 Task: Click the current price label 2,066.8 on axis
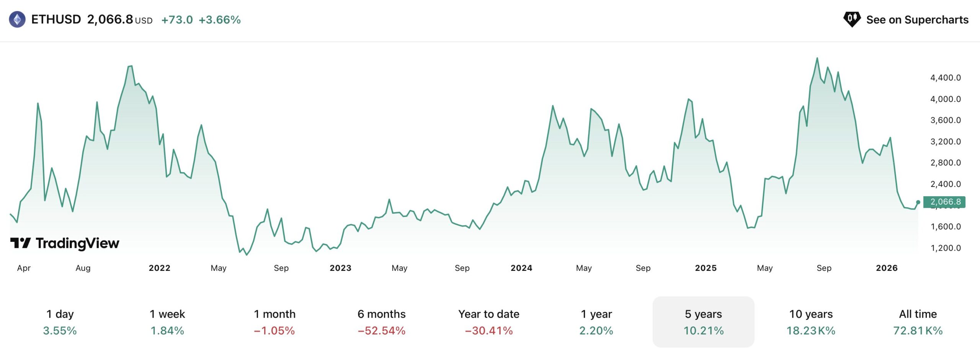[944, 202]
